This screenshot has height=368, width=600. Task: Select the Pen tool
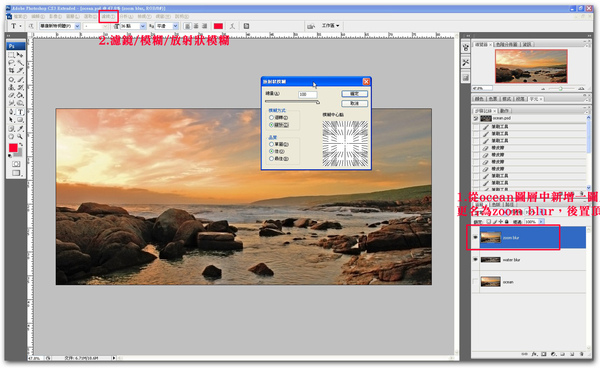11,112
